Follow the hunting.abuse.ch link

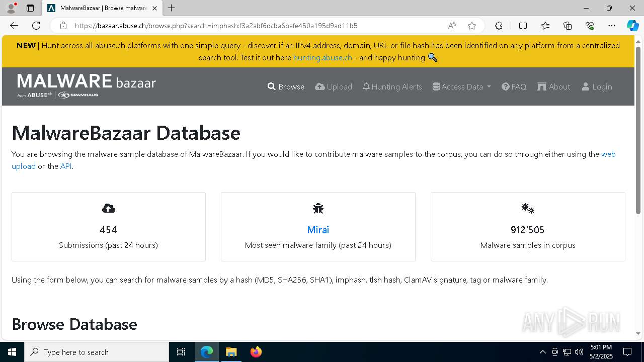click(x=323, y=57)
